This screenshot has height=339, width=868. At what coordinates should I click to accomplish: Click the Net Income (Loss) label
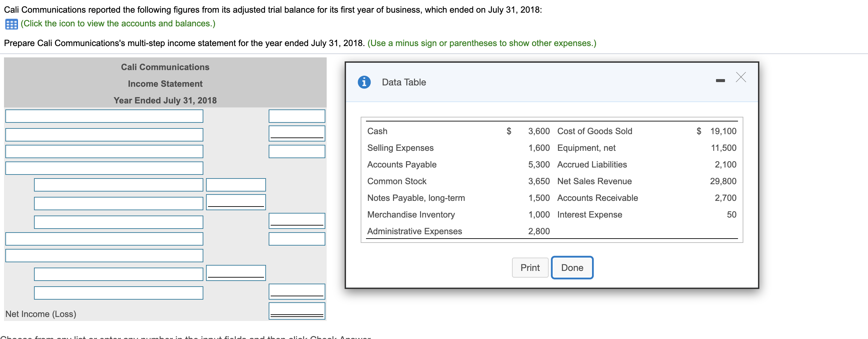pyautogui.click(x=41, y=314)
